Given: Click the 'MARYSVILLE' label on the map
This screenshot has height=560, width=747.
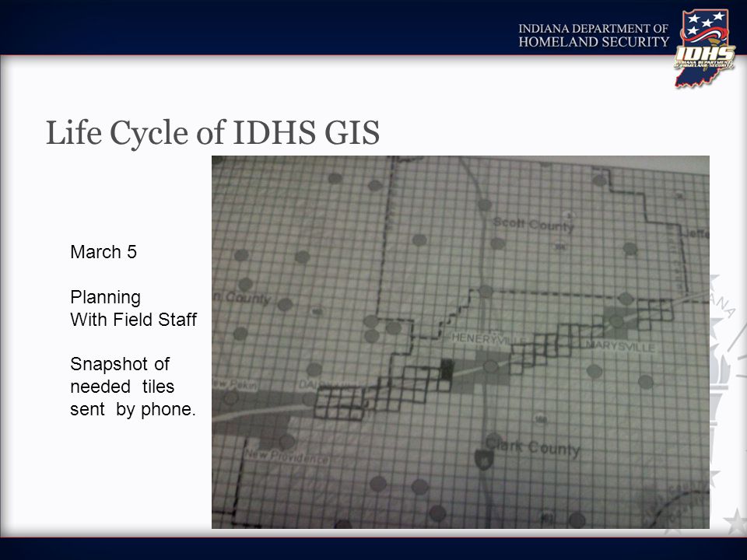Looking at the screenshot, I should coord(620,347).
